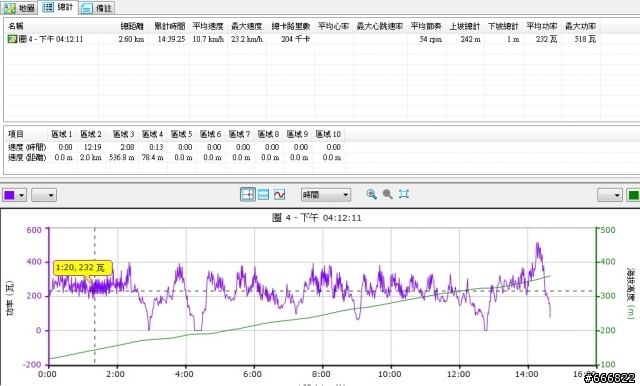Click the zoom in magnifier icon
The height and width of the screenshot is (386, 640).
pyautogui.click(x=371, y=194)
